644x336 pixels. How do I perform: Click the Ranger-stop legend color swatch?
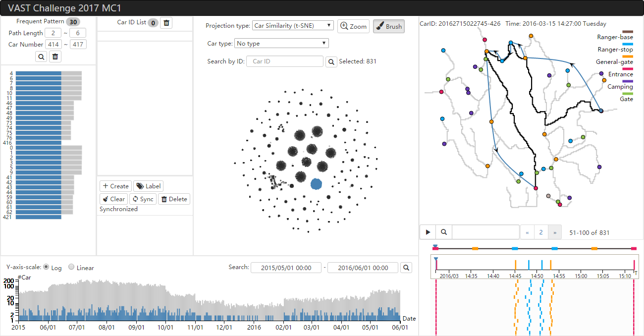pos(628,44)
